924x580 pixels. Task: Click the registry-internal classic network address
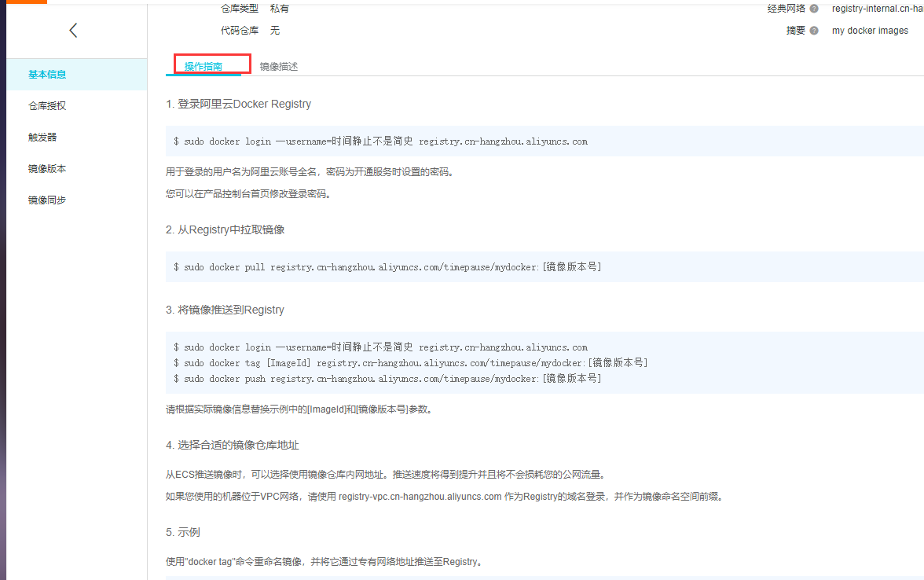pos(877,9)
